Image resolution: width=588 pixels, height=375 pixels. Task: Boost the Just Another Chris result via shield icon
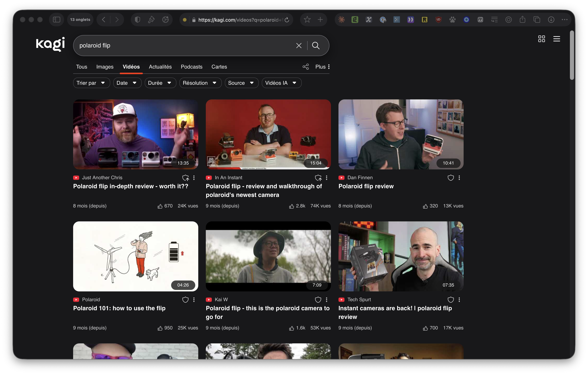click(x=185, y=178)
